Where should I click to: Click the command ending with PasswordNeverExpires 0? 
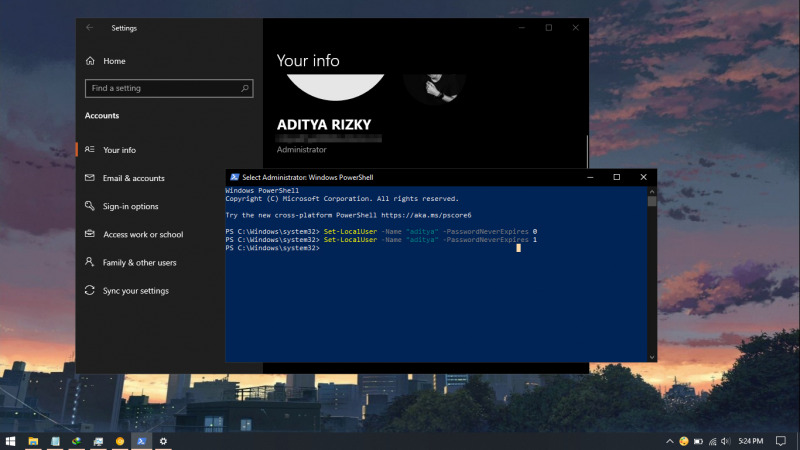pos(381,232)
